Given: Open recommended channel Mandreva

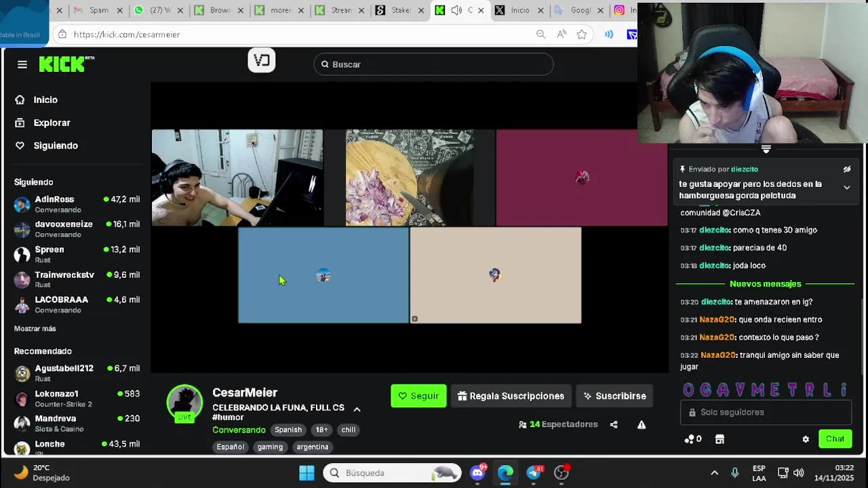Looking at the screenshot, I should click(77, 423).
